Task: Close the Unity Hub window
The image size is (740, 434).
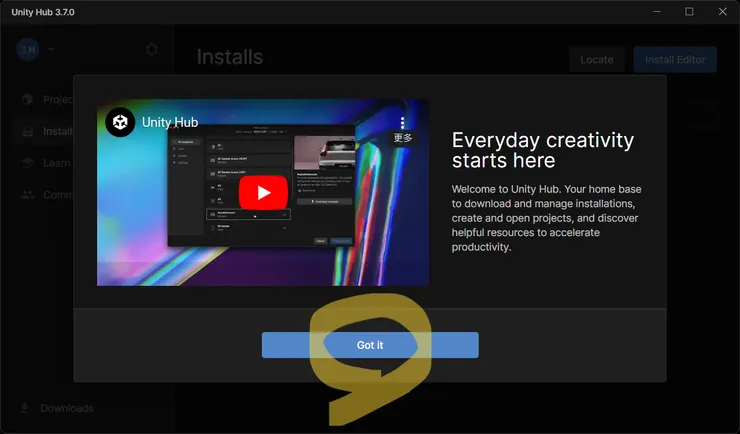Action: [723, 12]
